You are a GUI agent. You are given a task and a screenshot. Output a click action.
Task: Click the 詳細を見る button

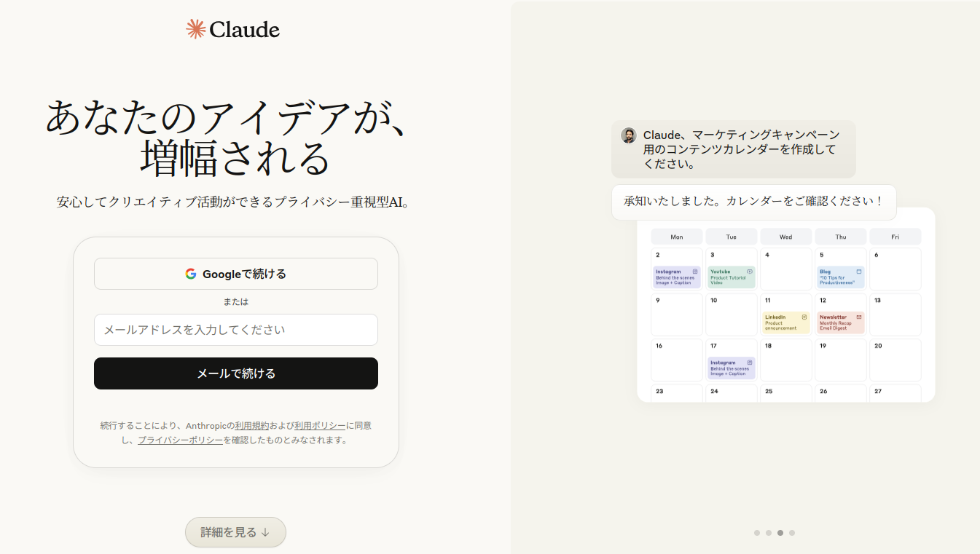[x=235, y=532]
